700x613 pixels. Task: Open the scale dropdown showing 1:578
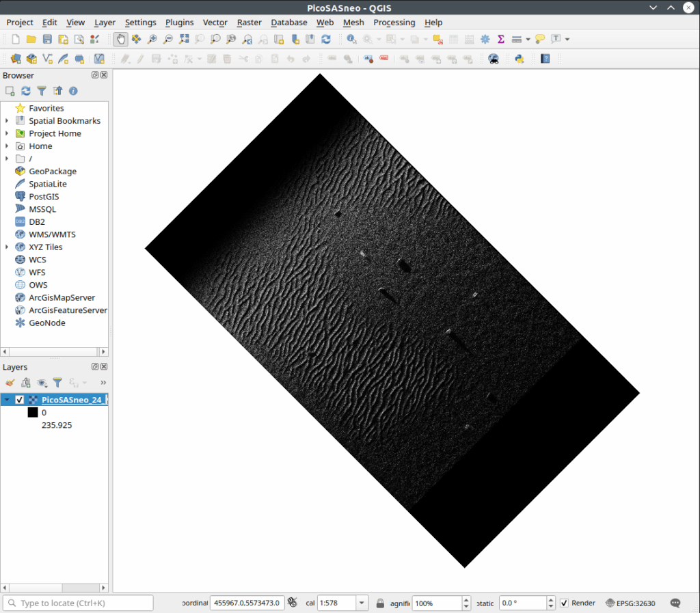pos(362,603)
